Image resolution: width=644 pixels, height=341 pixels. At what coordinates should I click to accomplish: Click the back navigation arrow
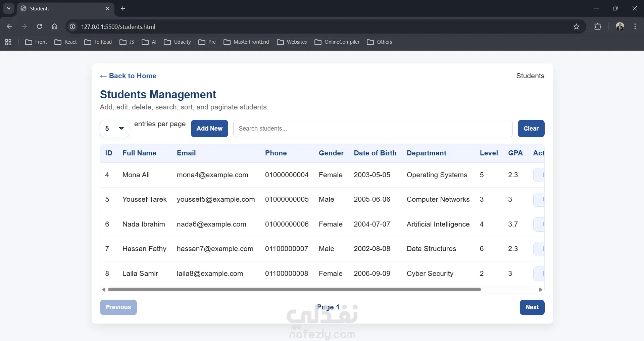pyautogui.click(x=9, y=27)
